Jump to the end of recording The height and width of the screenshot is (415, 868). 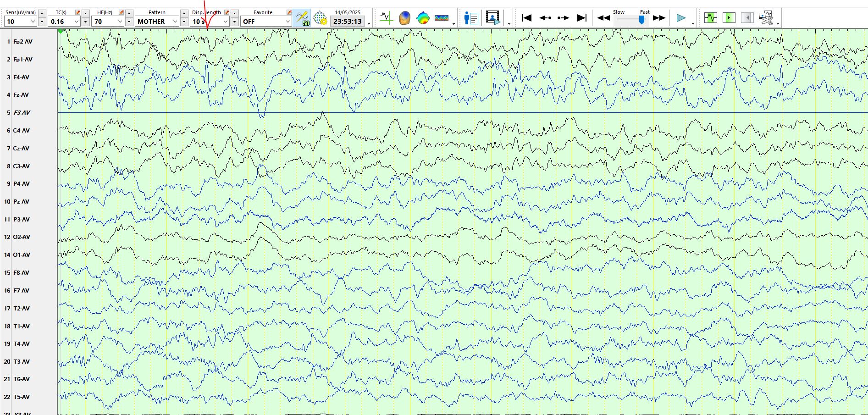pyautogui.click(x=581, y=18)
